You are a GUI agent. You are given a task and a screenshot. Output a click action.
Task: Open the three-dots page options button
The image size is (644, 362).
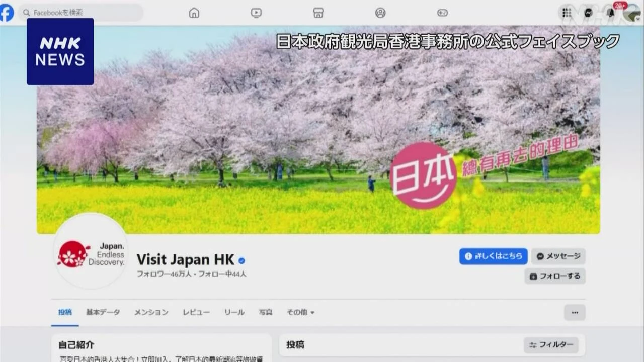tap(575, 312)
